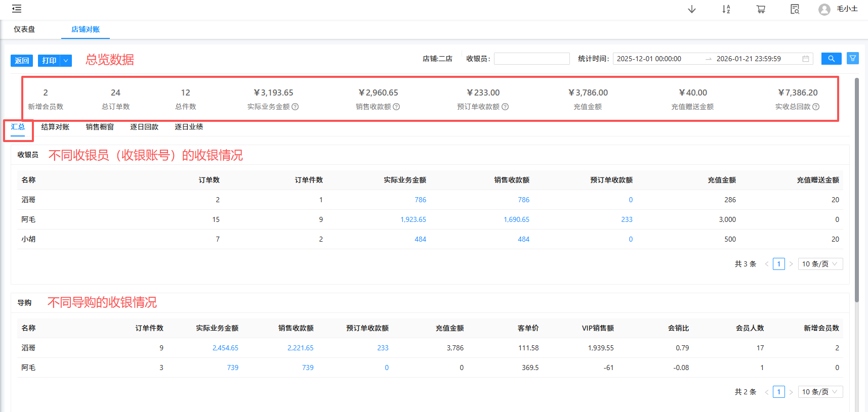Open the 逐日回款 tab

pos(144,127)
